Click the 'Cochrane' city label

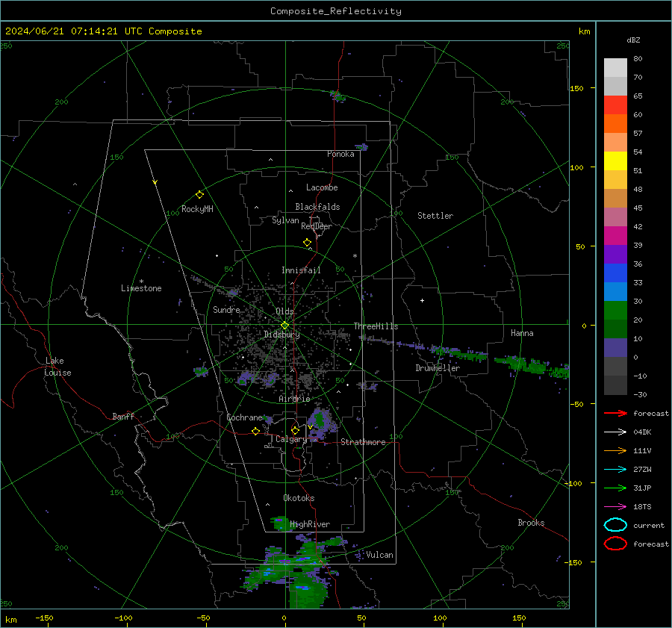coord(244,417)
